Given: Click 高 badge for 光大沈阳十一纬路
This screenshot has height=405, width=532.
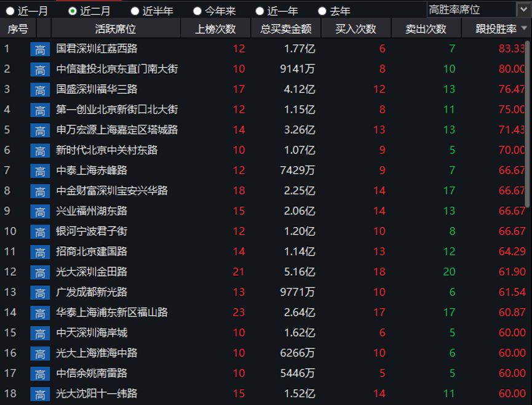Looking at the screenshot, I should point(40,394).
